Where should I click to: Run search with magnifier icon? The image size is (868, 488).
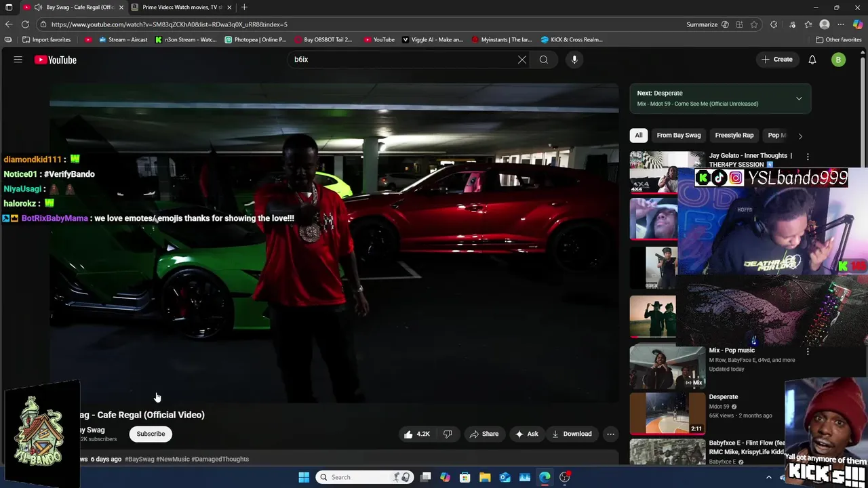pos(544,60)
